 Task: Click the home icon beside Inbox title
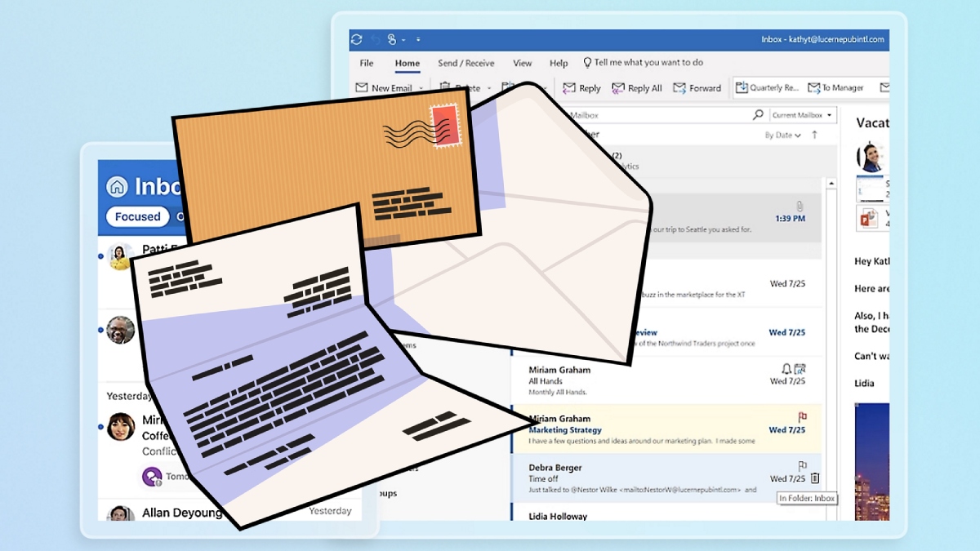pyautogui.click(x=118, y=186)
